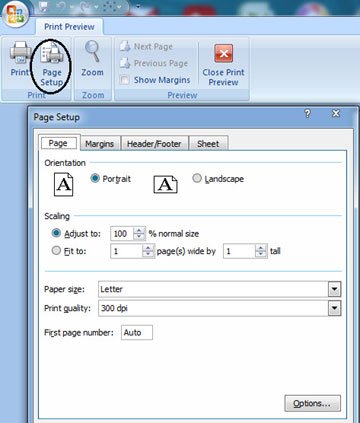The image size is (360, 423).
Task: Click the First page number field
Action: [x=137, y=333]
